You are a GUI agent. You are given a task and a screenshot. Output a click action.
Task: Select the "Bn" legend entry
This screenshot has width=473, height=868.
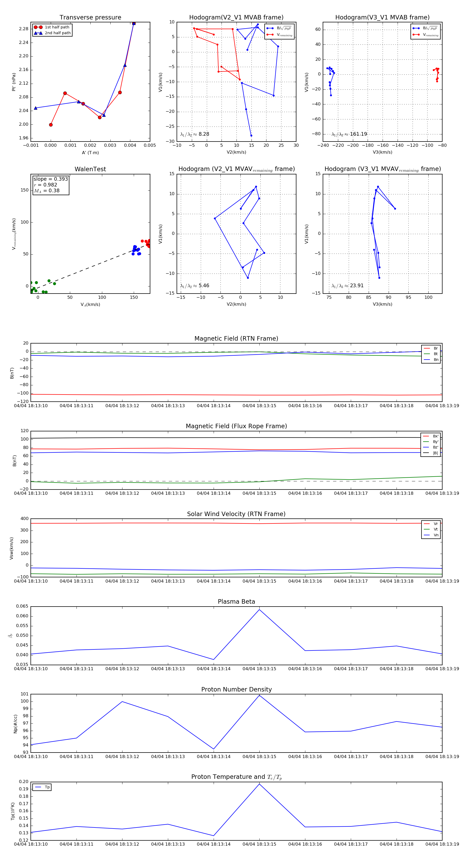coord(431,360)
